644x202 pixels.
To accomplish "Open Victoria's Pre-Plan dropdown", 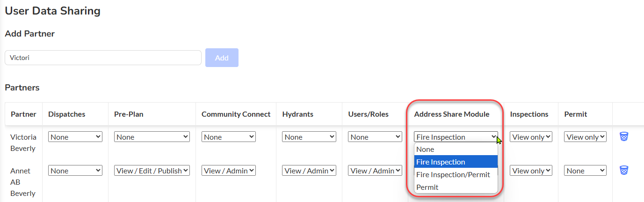I will pyautogui.click(x=152, y=137).
